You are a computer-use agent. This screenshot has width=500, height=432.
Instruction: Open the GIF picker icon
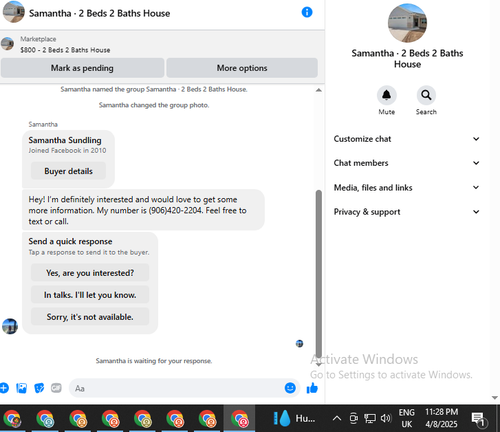(x=56, y=388)
